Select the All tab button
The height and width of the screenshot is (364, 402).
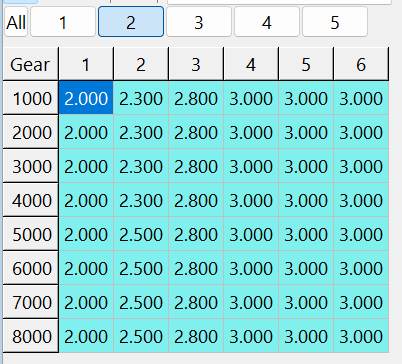tap(16, 23)
